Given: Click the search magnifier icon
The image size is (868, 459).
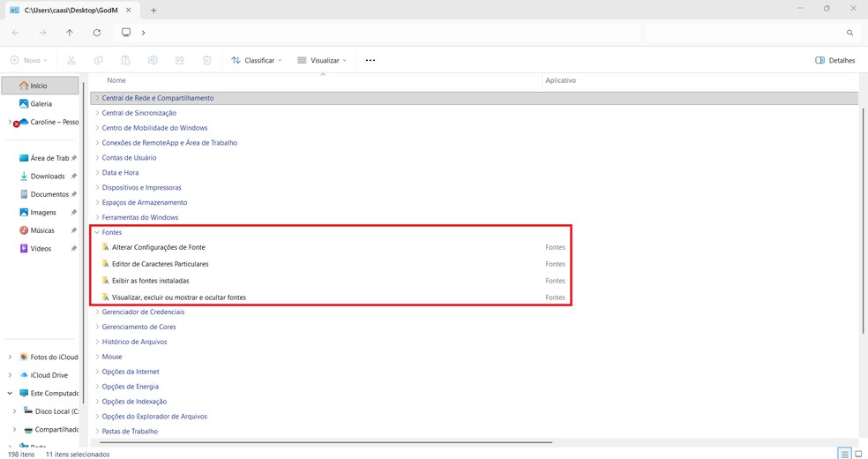Looking at the screenshot, I should pos(849,33).
